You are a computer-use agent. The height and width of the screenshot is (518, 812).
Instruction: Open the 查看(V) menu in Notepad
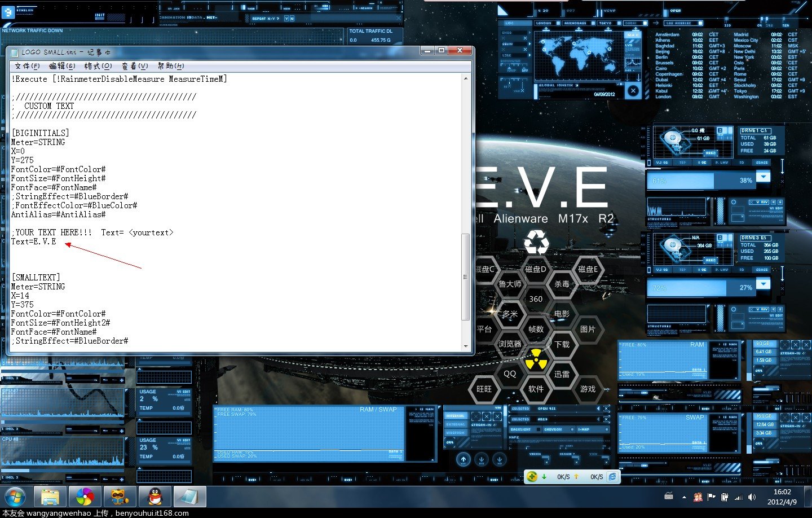135,66
